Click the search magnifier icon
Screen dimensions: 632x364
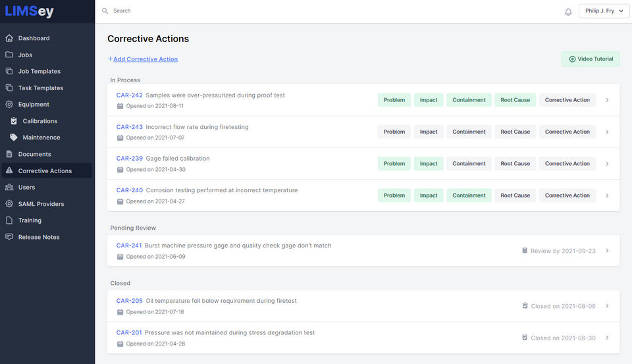[105, 11]
